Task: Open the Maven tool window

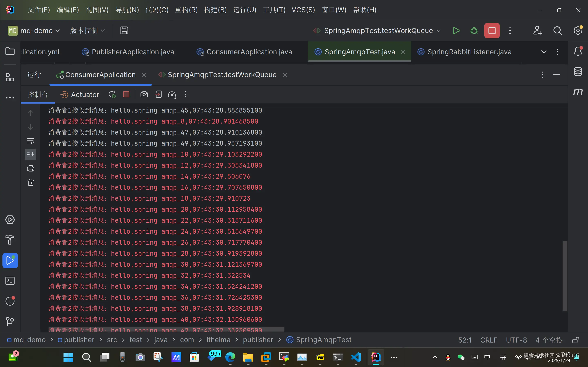Action: 578,92
